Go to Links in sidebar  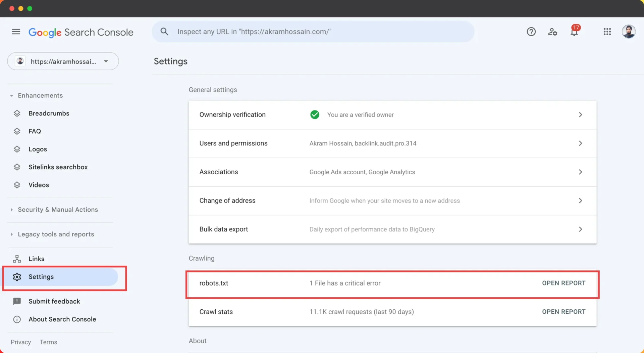click(37, 259)
